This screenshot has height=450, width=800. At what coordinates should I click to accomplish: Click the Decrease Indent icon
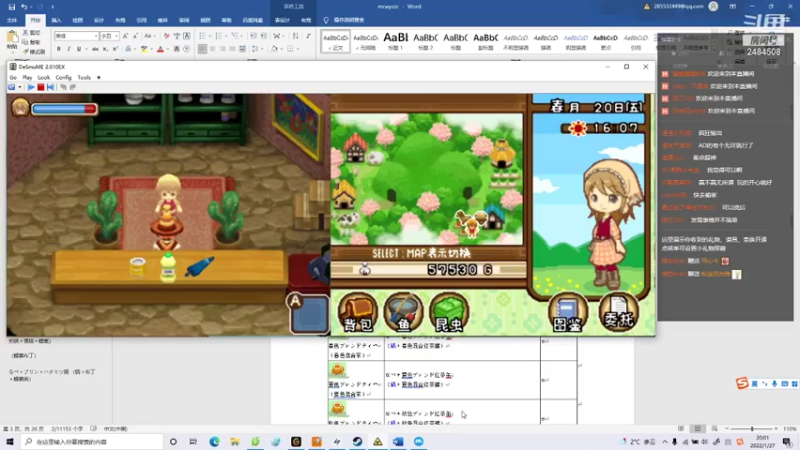(254, 36)
